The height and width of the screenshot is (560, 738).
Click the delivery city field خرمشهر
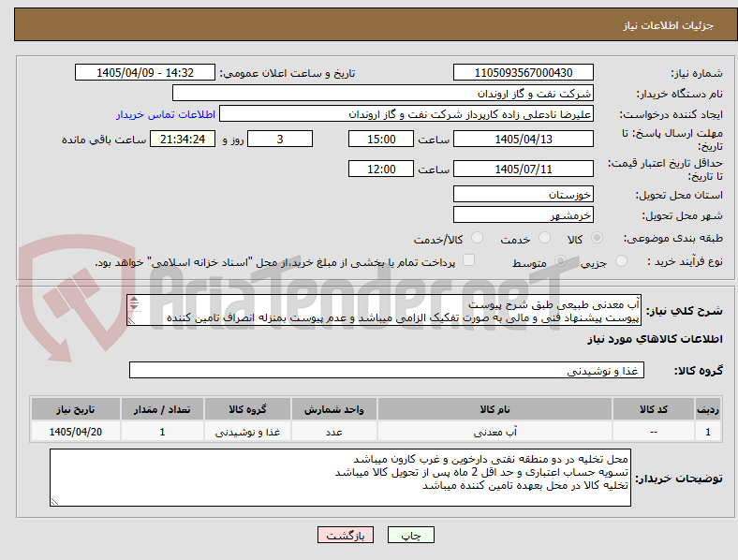tap(524, 215)
